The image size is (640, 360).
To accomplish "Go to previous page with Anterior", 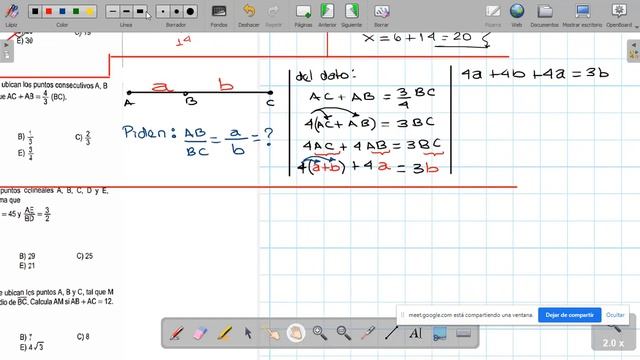I will click(327, 15).
